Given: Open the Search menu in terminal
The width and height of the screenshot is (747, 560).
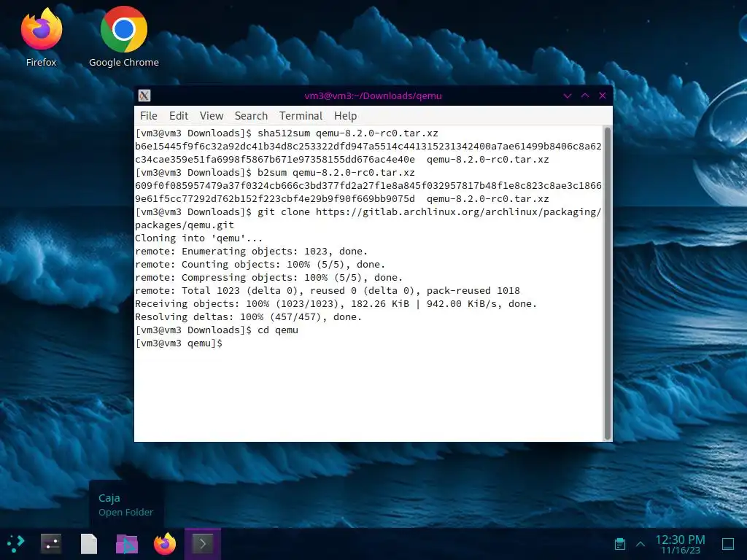Looking at the screenshot, I should coord(251,116).
